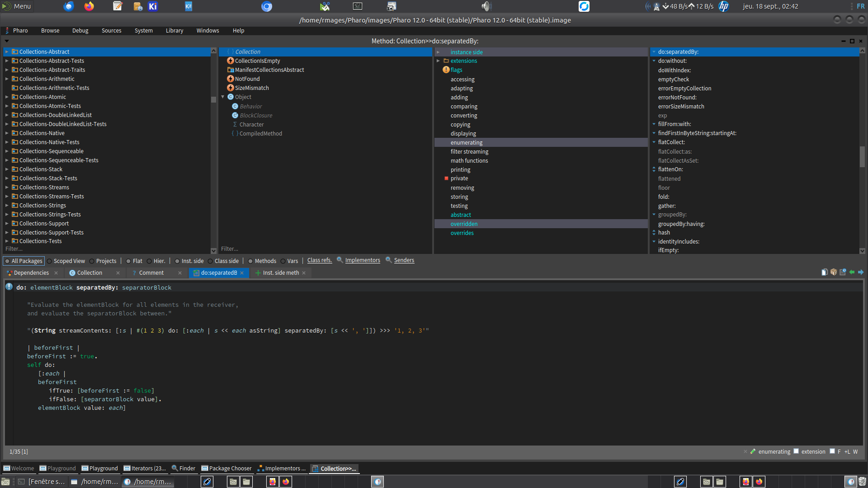Enable the extension checkbox
This screenshot has width=868, height=488.
[x=796, y=451]
